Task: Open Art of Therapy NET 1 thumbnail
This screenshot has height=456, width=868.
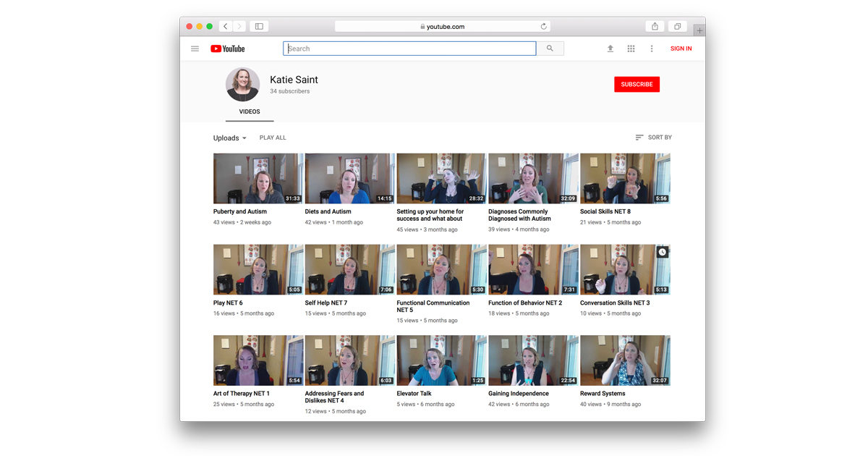Action: tap(258, 360)
